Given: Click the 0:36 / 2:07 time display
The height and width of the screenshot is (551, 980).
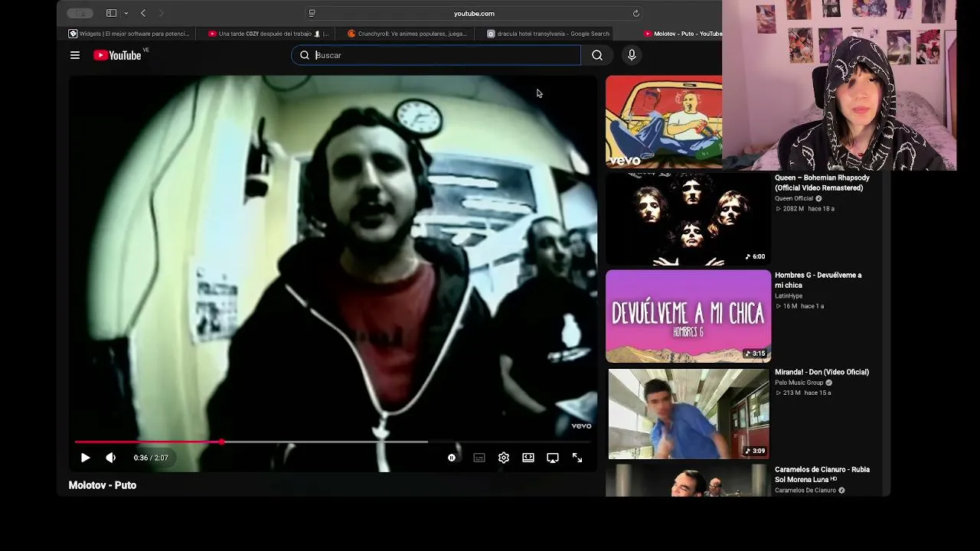Looking at the screenshot, I should click(x=151, y=458).
